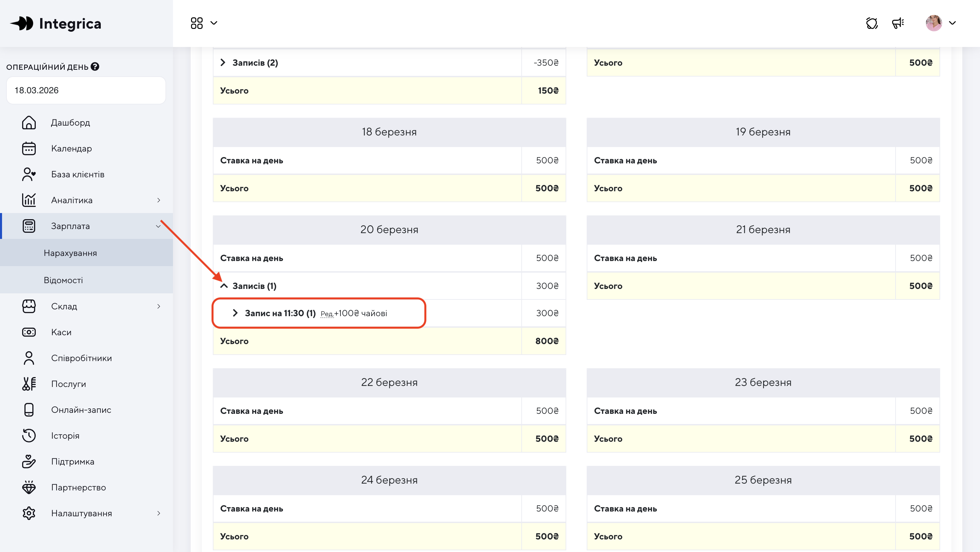
Task: Go to Послуги services section
Action: 68,384
